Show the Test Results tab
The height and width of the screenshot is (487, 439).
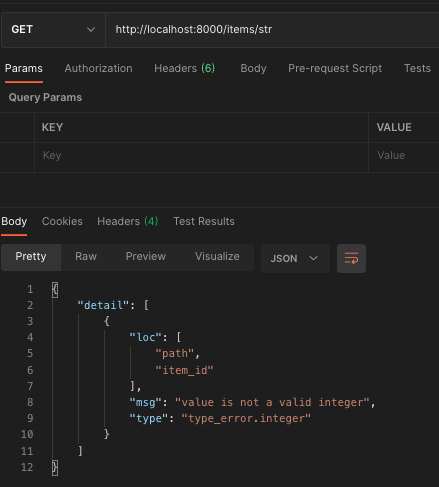click(x=204, y=221)
